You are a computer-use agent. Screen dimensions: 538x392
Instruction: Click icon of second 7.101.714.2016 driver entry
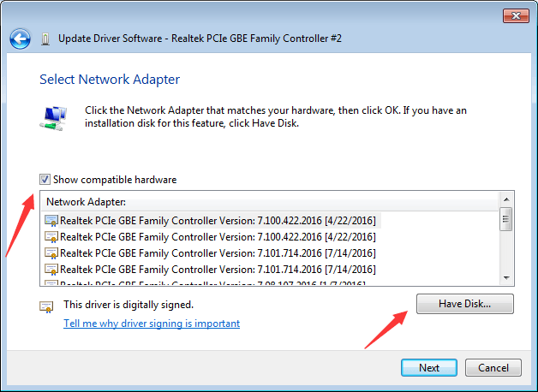coord(51,270)
